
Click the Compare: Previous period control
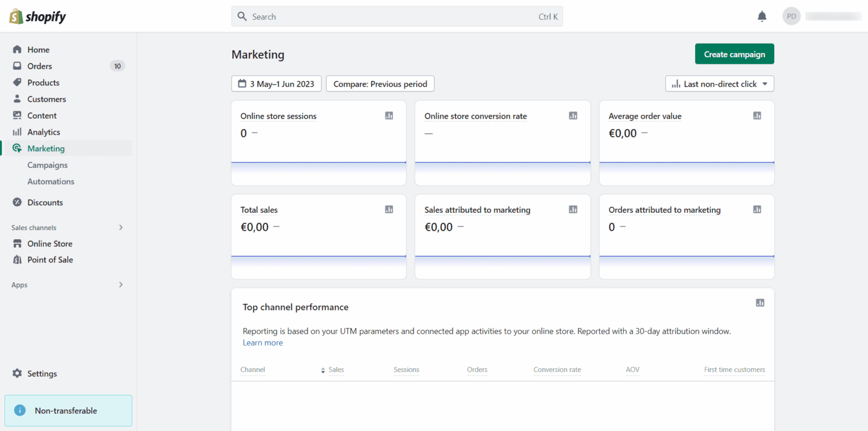click(380, 83)
